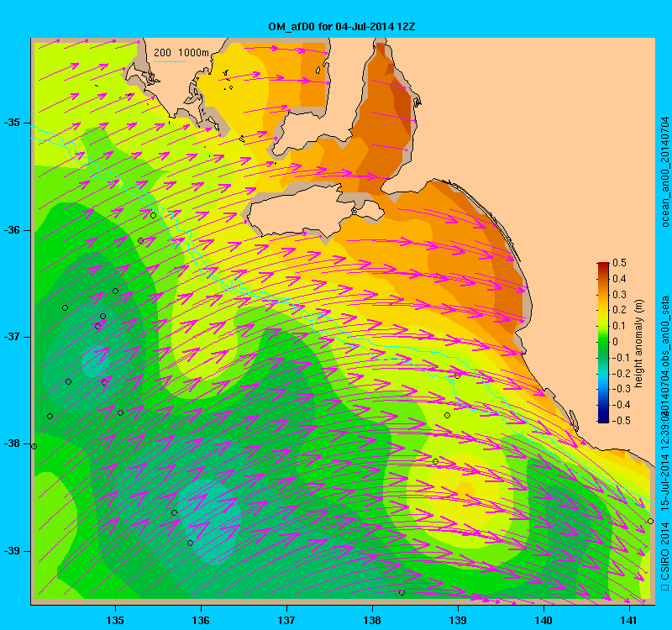672x630 pixels.
Task: Pick the dark red top of the colorbar
Action: pos(603,265)
